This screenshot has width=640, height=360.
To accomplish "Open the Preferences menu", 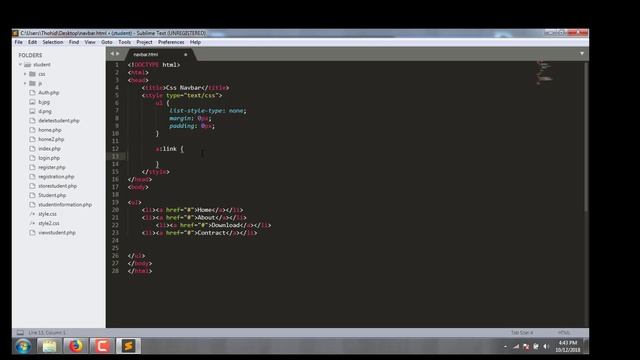I will [171, 42].
